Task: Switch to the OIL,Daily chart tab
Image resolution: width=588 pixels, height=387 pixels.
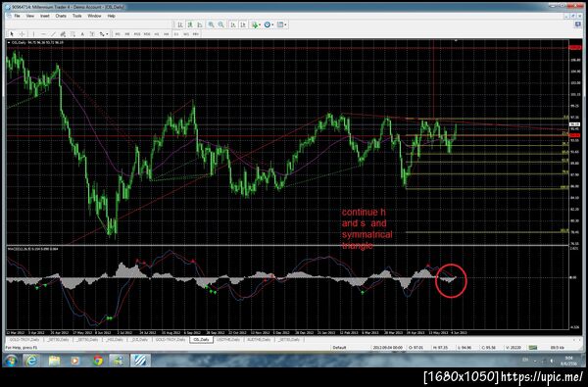Action: click(201, 340)
